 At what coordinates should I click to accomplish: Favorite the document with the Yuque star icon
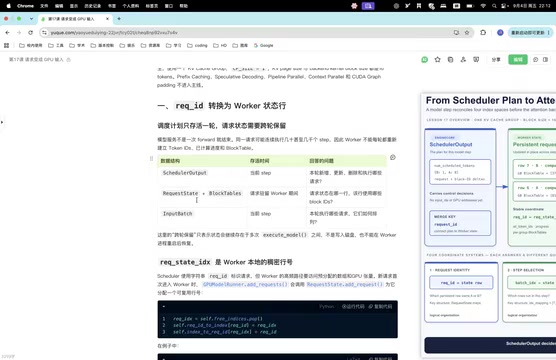(438, 60)
